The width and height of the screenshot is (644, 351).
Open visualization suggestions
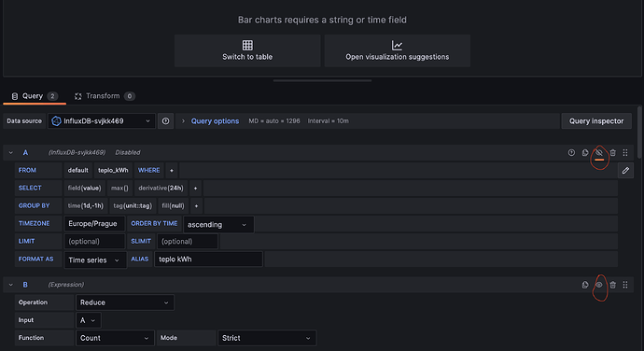point(398,51)
